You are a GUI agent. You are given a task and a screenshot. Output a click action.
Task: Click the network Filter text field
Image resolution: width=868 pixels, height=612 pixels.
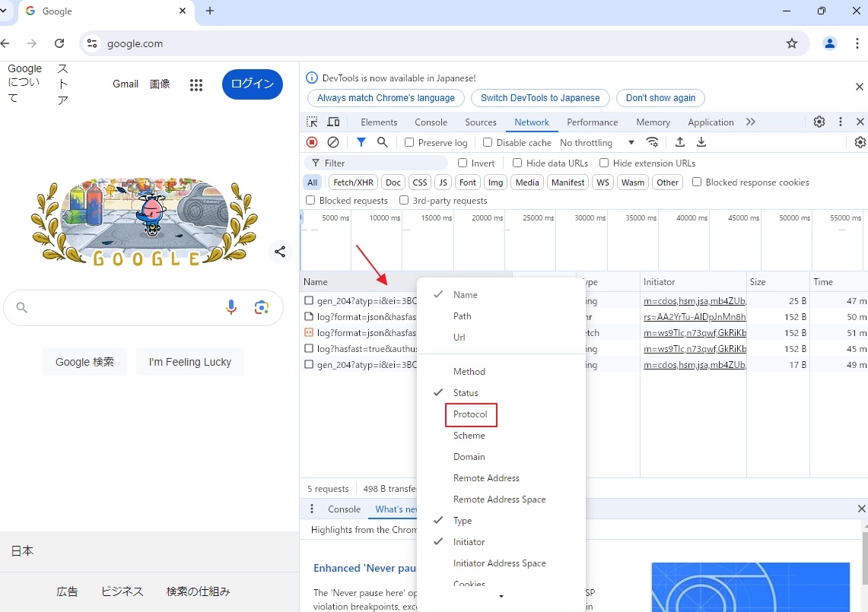coord(376,163)
